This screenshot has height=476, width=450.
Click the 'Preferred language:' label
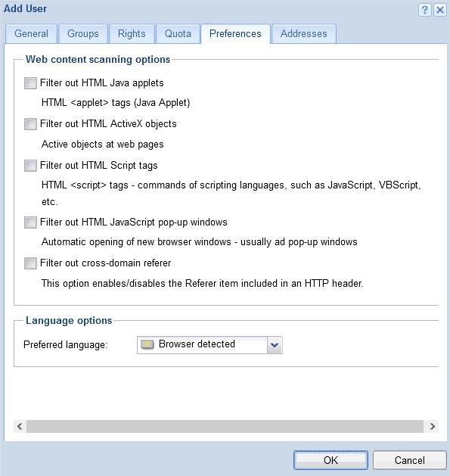point(66,345)
